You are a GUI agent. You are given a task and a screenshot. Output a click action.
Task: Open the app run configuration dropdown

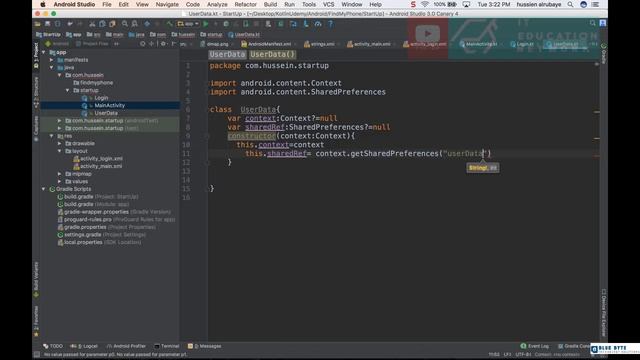188,24
